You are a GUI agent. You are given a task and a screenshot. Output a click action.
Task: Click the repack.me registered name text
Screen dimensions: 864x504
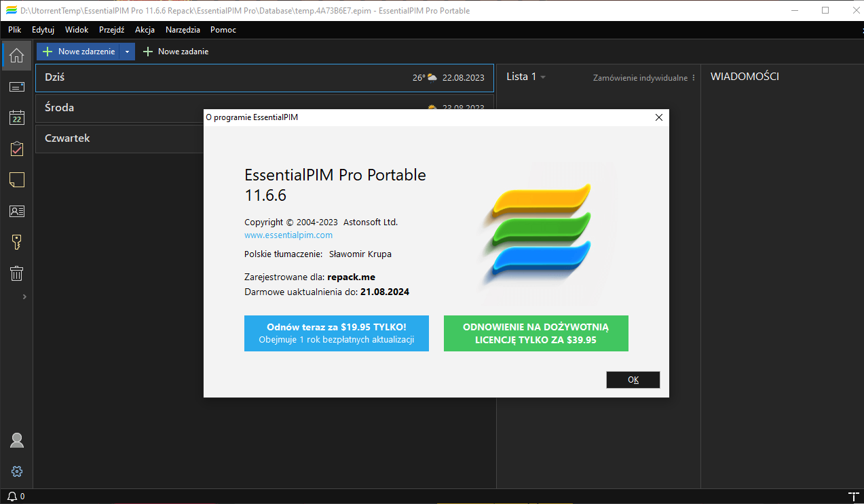pos(351,277)
